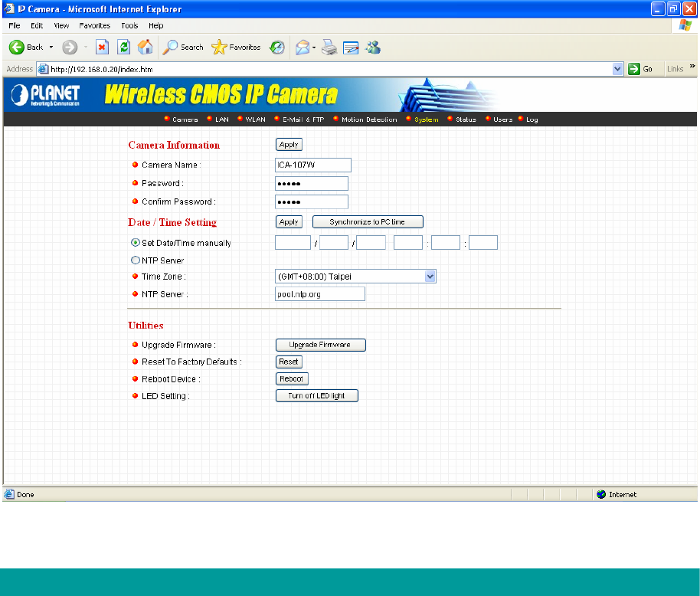This screenshot has height=596, width=700.
Task: Click the Back arrow button
Action: (25, 47)
